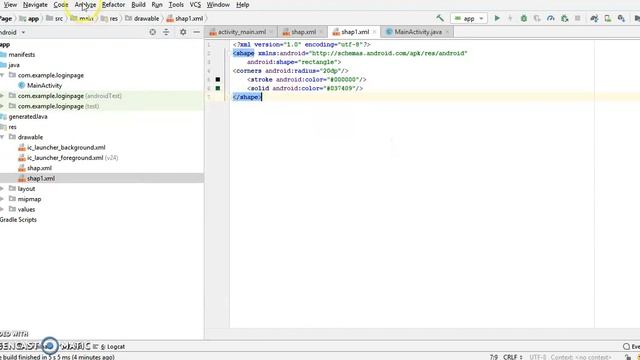Start debugging with the green bug icon

524,18
